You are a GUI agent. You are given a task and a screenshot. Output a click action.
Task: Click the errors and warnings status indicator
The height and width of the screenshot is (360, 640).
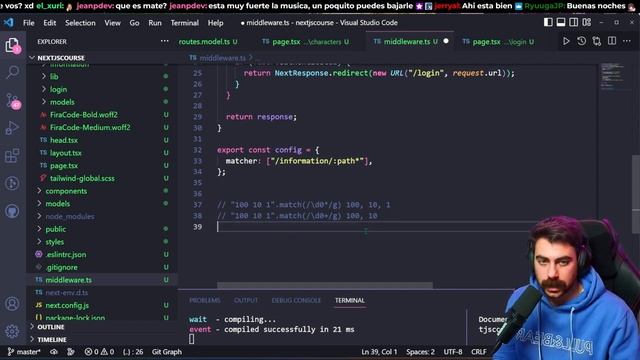99,351
